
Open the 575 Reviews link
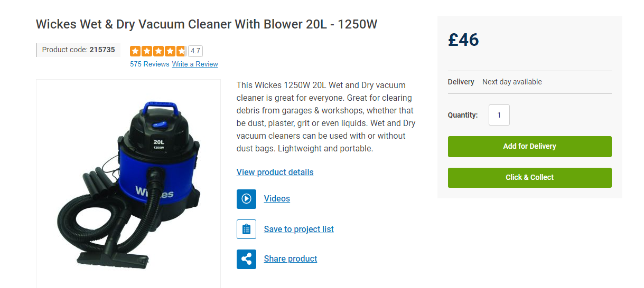click(150, 64)
